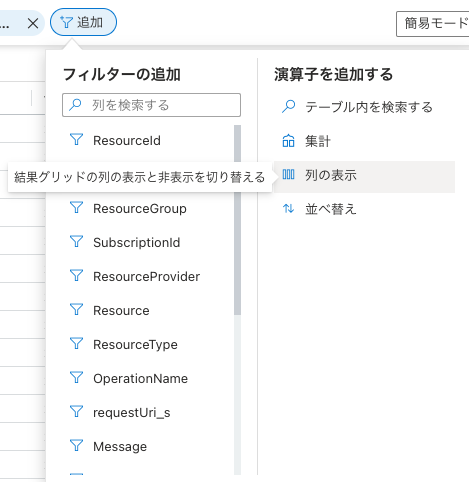
Task: Click the filter icon beside SubscriptionId
Action: tap(76, 241)
